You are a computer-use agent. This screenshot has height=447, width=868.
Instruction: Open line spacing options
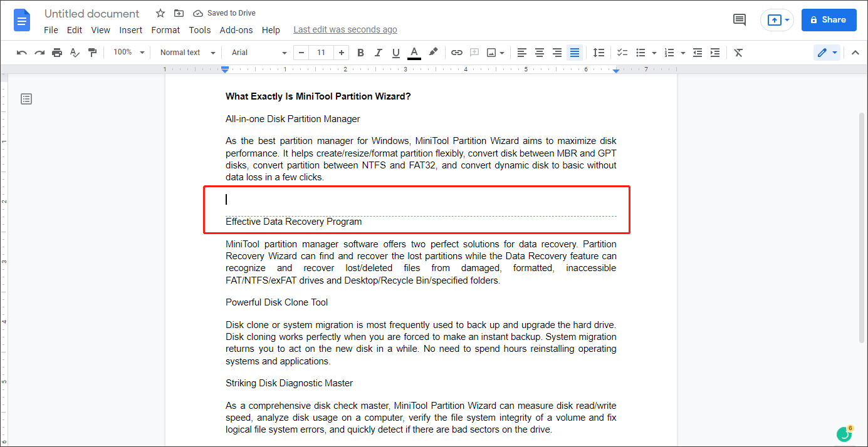(x=599, y=53)
